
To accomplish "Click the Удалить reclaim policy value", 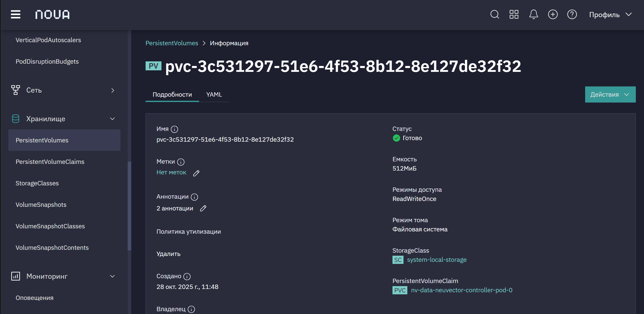I will [168, 254].
